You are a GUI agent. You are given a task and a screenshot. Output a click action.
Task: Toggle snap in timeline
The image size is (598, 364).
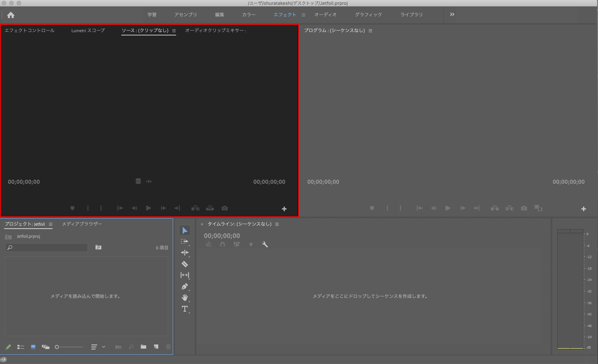222,244
